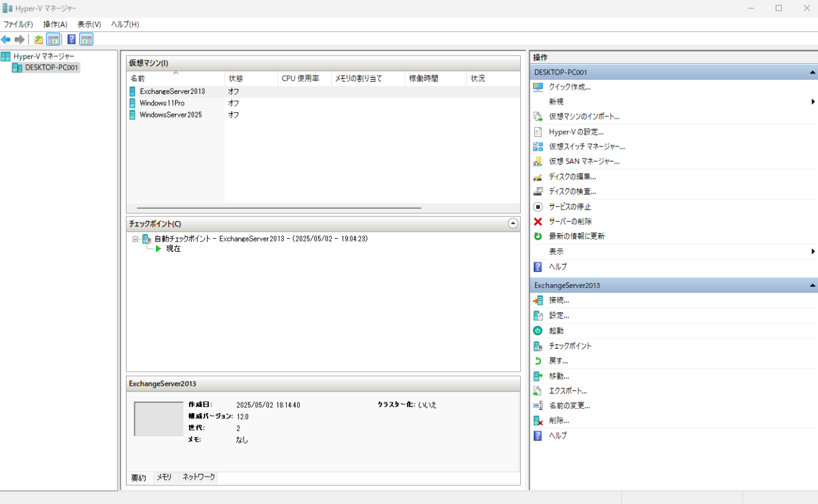Click the 接続 connect icon
The width and height of the screenshot is (818, 504).
(x=537, y=300)
